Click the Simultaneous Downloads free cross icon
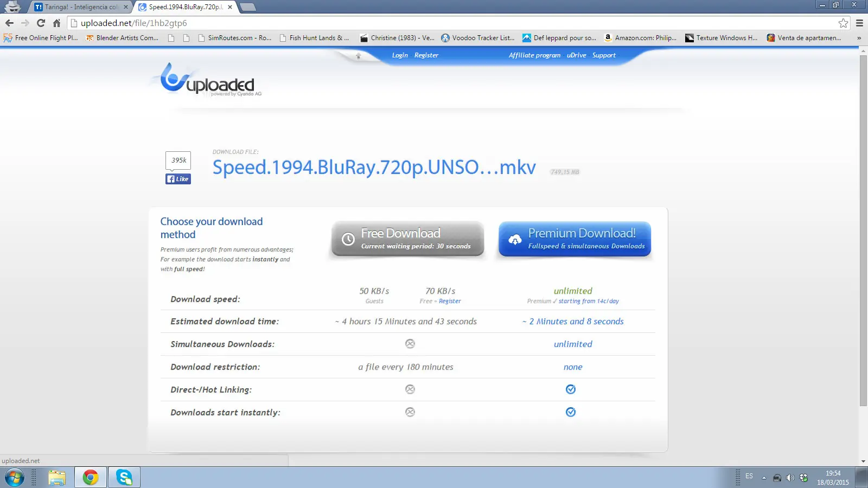This screenshot has width=868, height=488. click(410, 344)
